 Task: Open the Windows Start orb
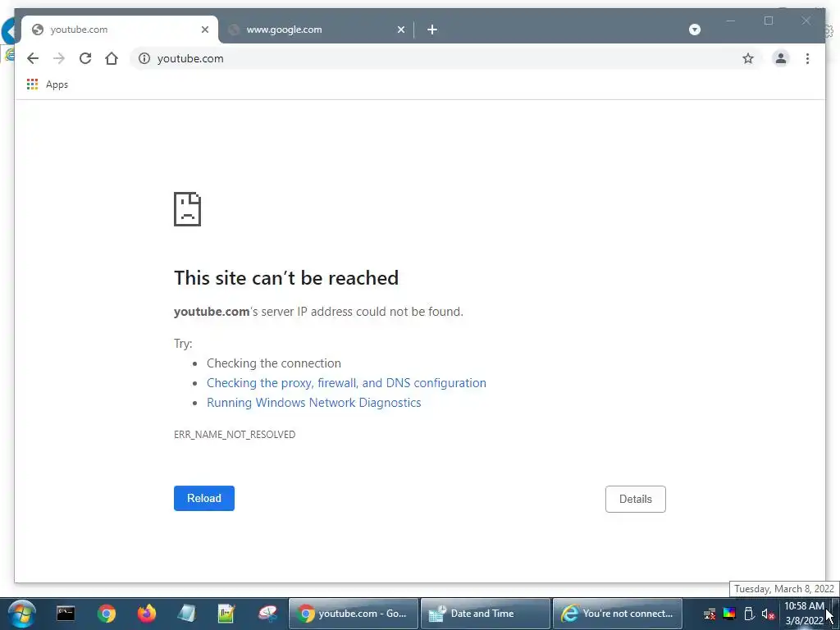click(21, 614)
